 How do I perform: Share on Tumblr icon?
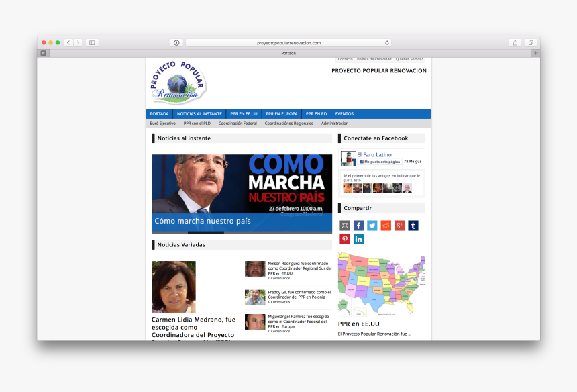[413, 226]
